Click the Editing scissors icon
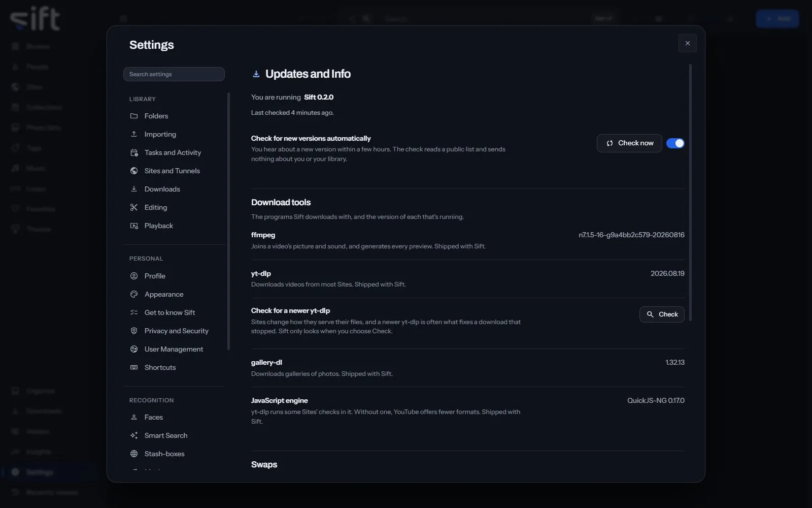This screenshot has height=508, width=812. [x=134, y=207]
